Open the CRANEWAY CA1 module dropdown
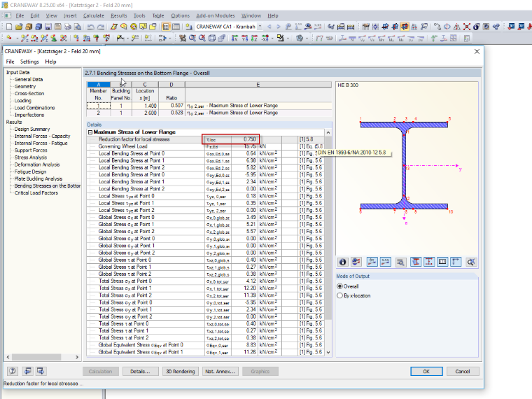 pos(260,27)
